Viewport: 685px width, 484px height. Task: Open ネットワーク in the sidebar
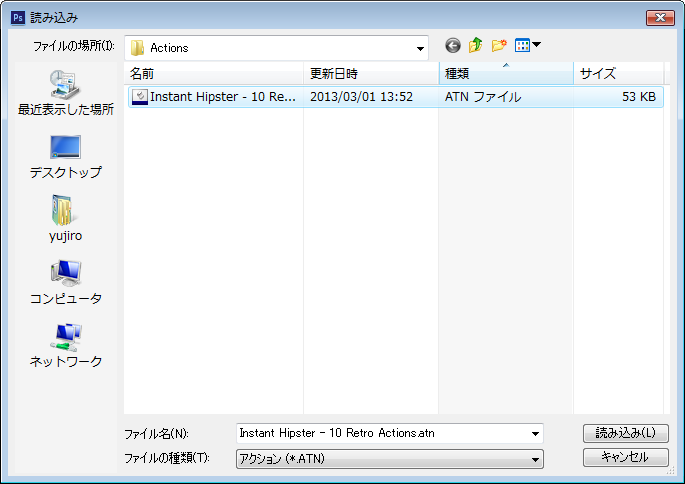point(66,345)
